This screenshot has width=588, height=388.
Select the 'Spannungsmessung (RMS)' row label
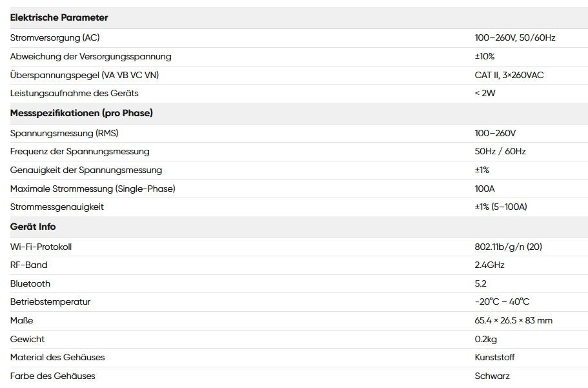coord(65,134)
